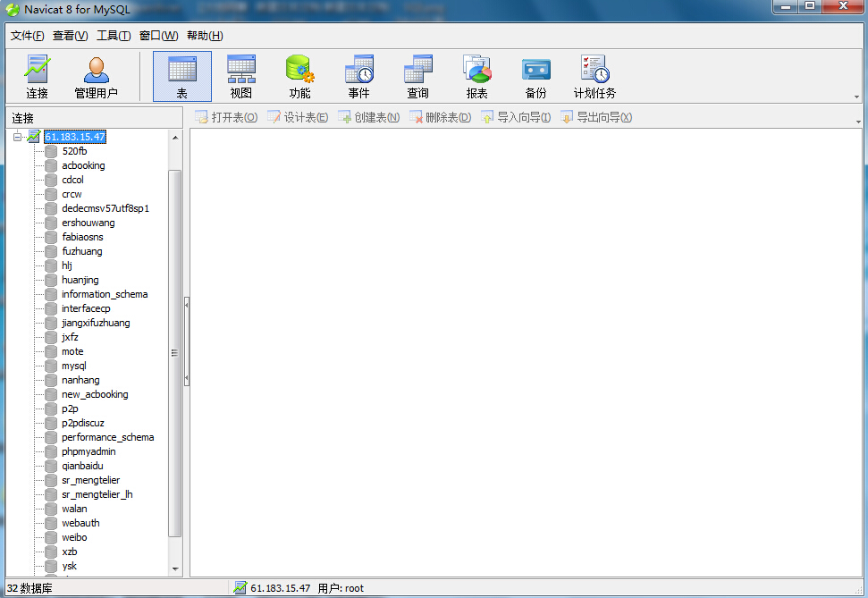Click the phpmyadmin database icon
This screenshot has width=868, height=598.
pos(51,451)
